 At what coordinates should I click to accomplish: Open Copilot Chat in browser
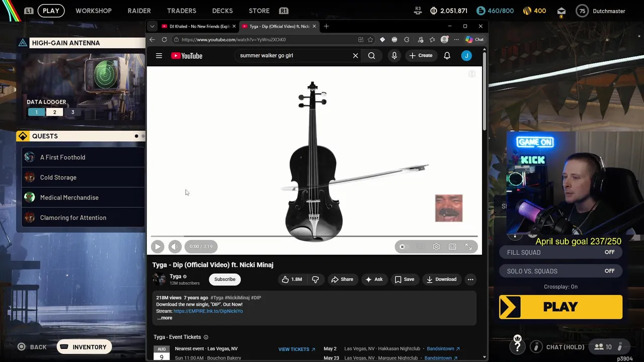474,40
